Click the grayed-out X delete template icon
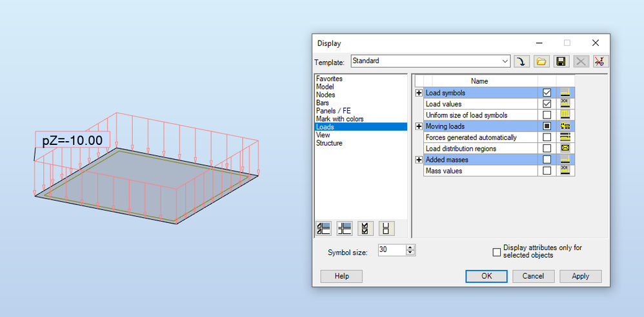644x317 pixels. [x=581, y=61]
